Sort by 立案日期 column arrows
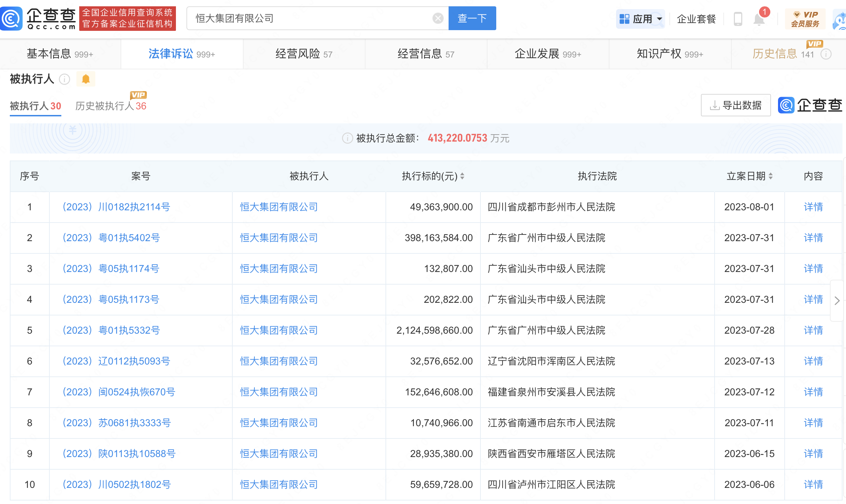This screenshot has height=504, width=846. point(771,176)
